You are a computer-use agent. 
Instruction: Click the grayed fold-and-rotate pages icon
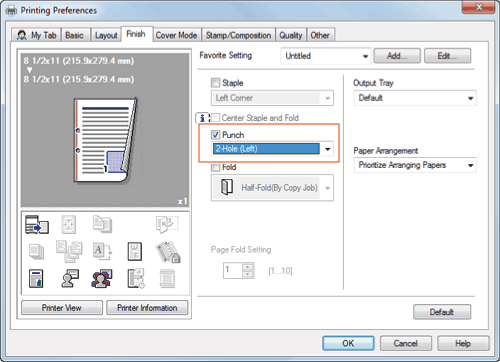[x=167, y=224]
